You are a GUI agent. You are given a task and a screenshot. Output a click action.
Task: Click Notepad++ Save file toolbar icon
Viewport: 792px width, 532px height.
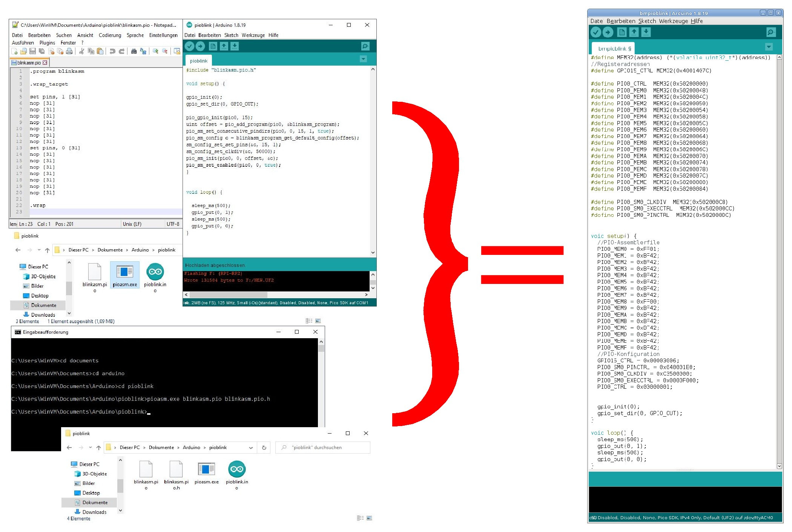pyautogui.click(x=33, y=51)
